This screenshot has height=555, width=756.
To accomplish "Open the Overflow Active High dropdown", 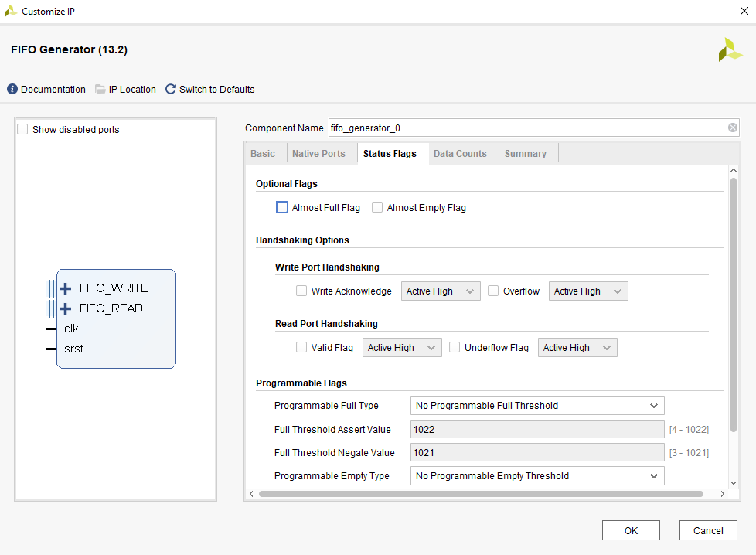I will 587,291.
